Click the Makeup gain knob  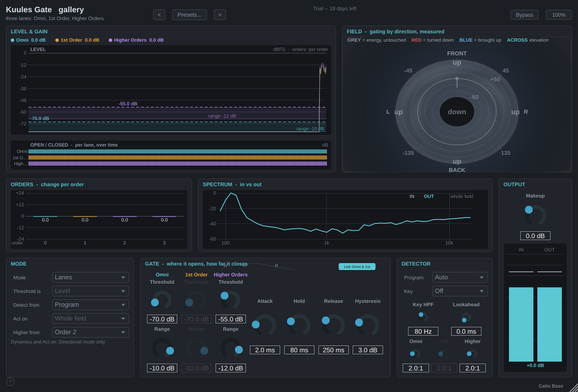535,215
